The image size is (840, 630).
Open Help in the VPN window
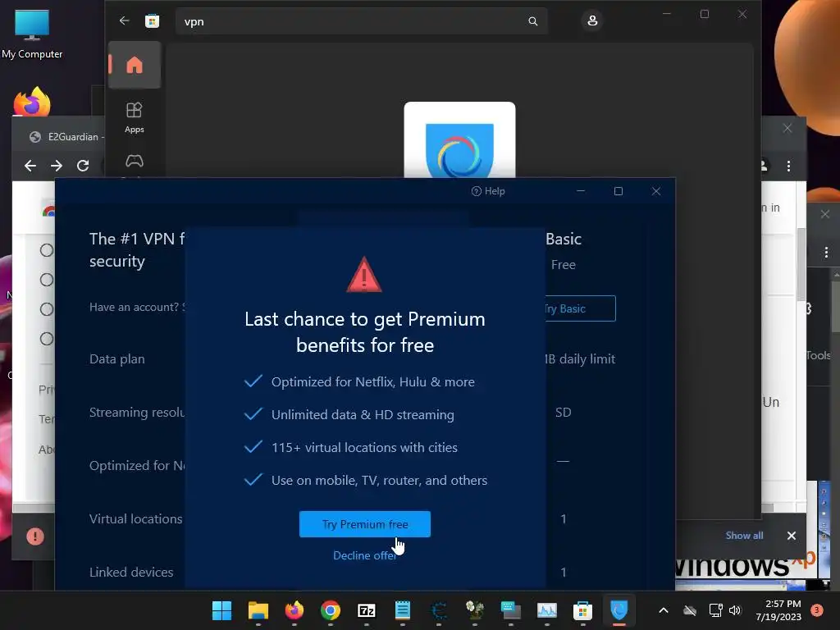[x=488, y=191]
